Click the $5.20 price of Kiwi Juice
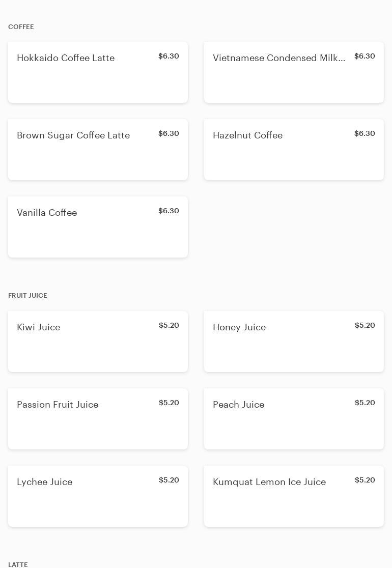Screen dimensions: 392x568 pos(169,325)
